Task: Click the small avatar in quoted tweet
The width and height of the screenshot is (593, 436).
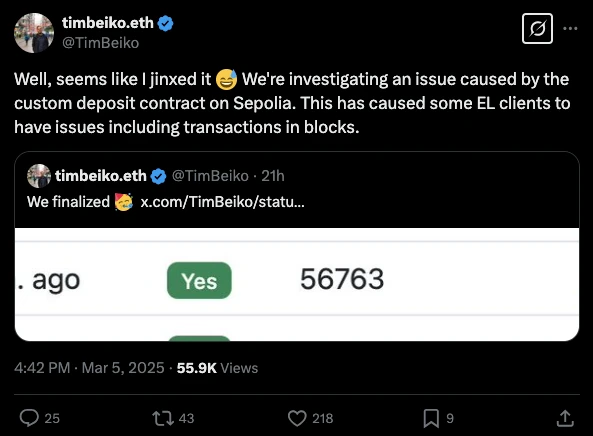Action: click(x=39, y=176)
